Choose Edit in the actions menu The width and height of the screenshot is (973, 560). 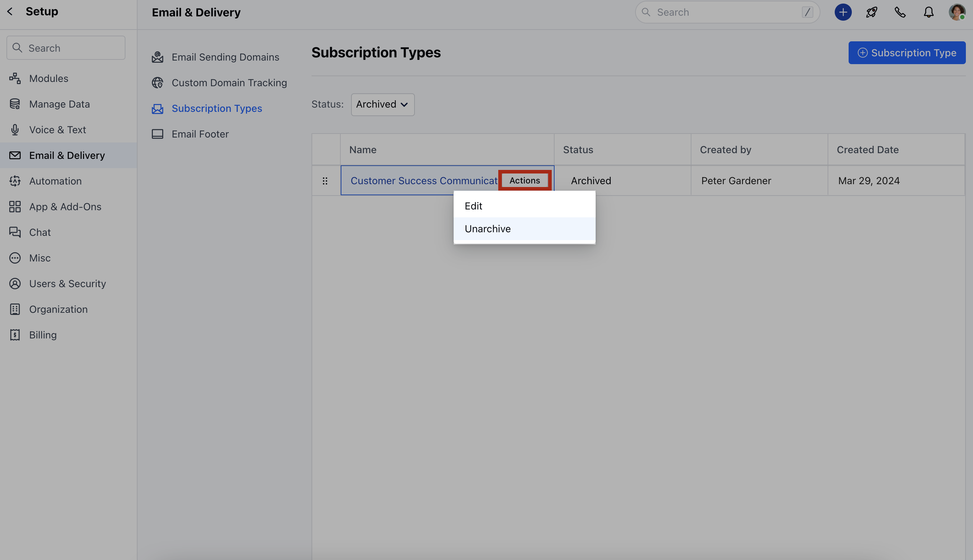point(473,206)
